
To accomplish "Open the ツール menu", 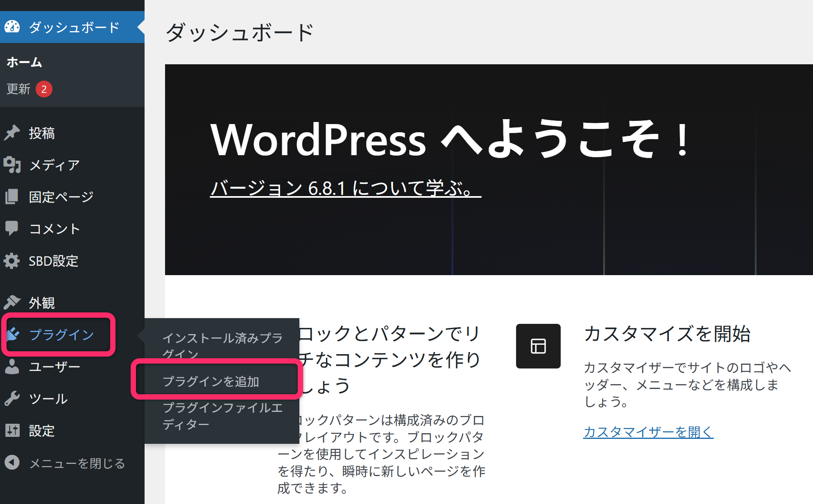I will 72,398.
